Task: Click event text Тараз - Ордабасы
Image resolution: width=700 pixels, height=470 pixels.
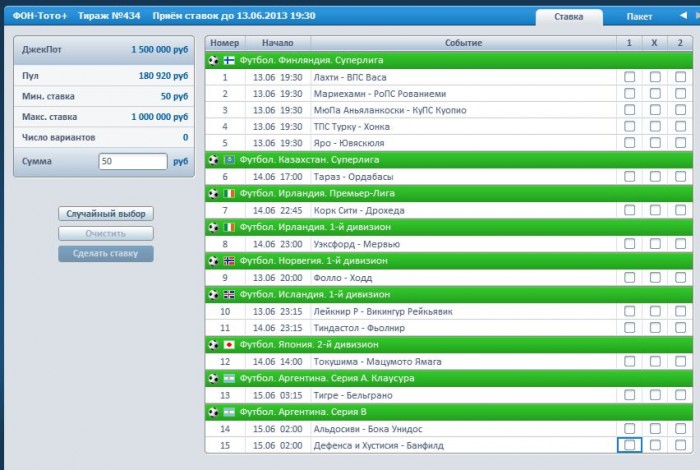Action: [x=353, y=177]
